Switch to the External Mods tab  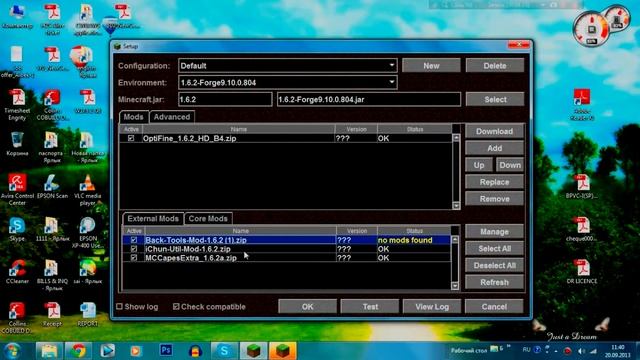click(x=153, y=219)
